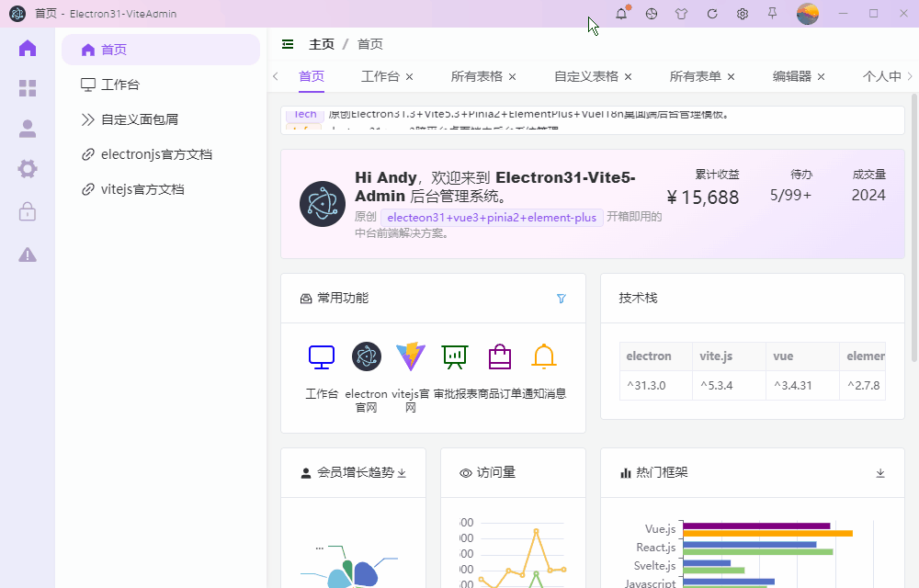Image resolution: width=919 pixels, height=588 pixels.
Task: Open the notification bell in title bar
Action: (x=621, y=14)
